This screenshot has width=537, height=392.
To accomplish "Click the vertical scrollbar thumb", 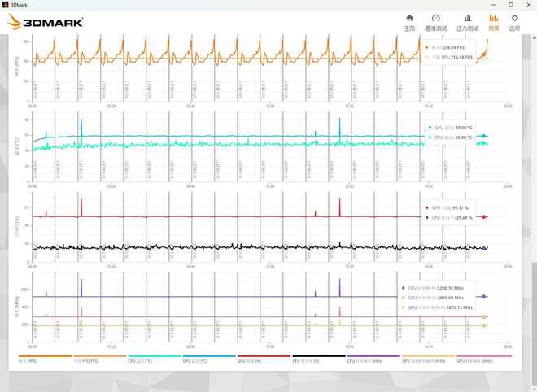I will point(533,309).
